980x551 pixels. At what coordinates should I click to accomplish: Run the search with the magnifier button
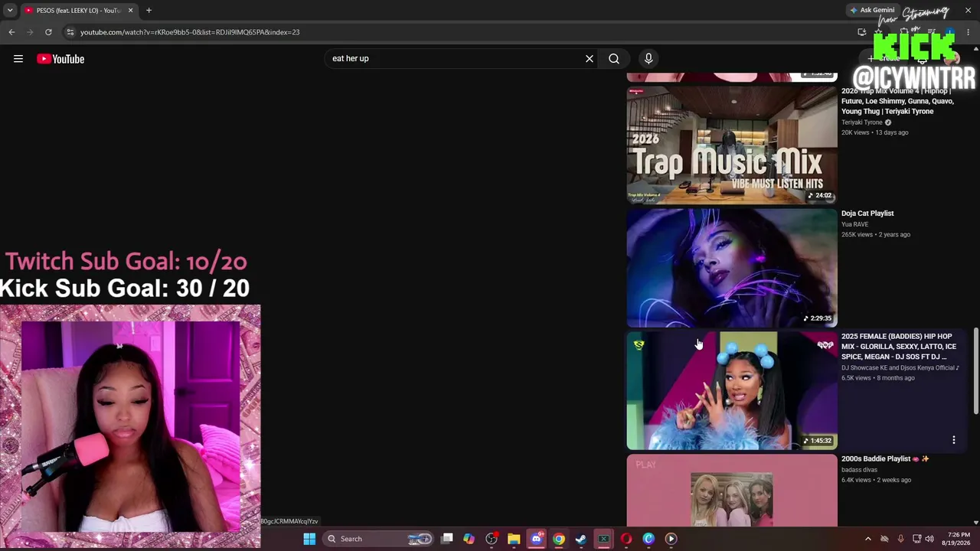(614, 59)
